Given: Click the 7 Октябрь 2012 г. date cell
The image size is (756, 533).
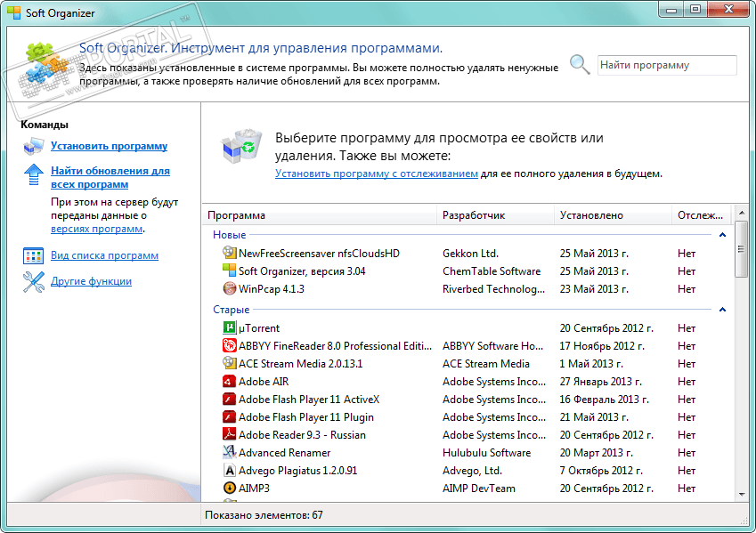Looking at the screenshot, I should coord(601,471).
